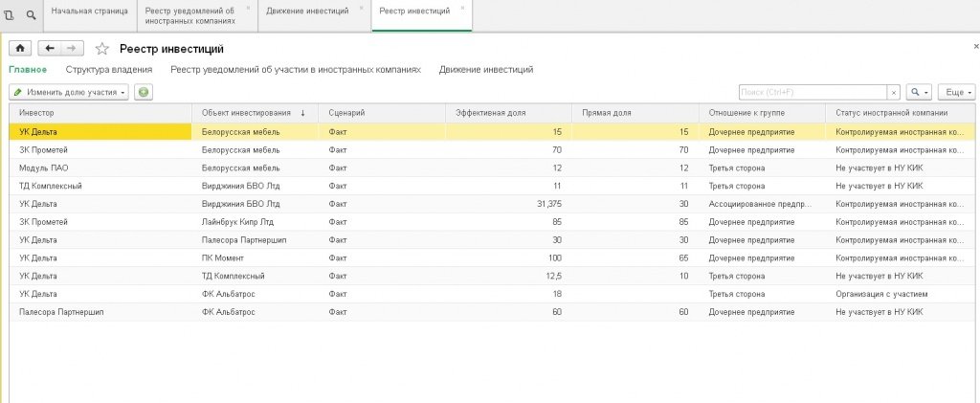Add Реестр инвестиций to favorites star

pyautogui.click(x=101, y=49)
